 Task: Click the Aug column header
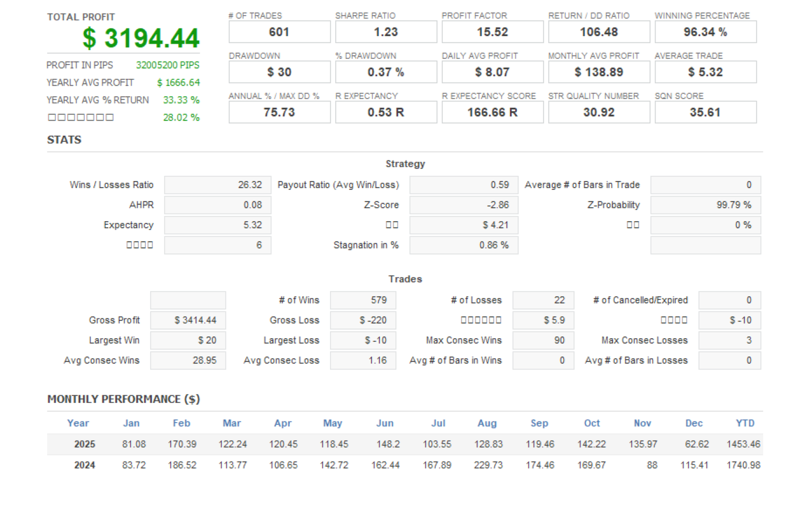(487, 423)
